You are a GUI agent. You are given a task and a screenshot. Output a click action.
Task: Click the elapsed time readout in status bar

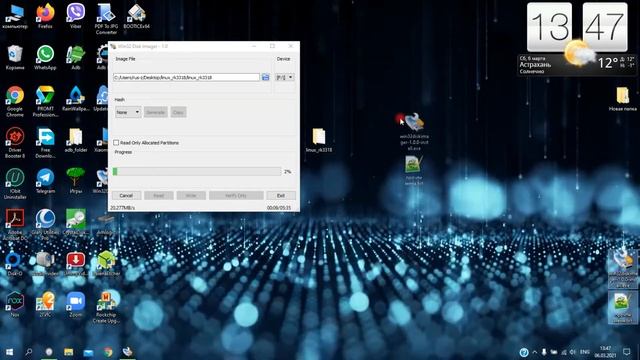pyautogui.click(x=279, y=208)
